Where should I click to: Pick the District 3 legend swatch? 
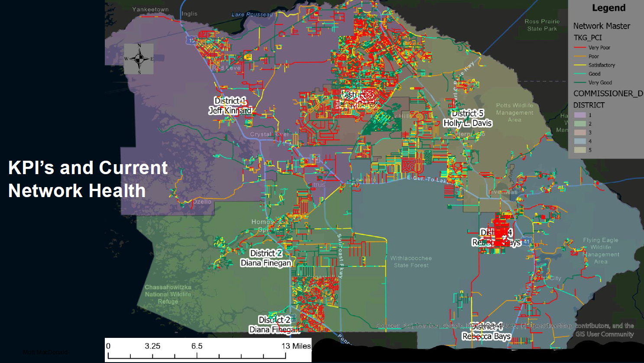[x=579, y=133]
